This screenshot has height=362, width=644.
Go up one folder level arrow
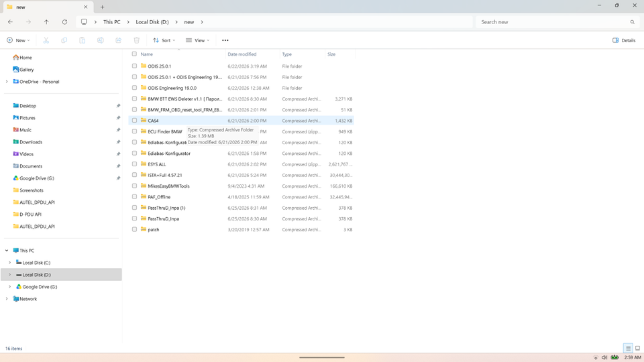46,21
